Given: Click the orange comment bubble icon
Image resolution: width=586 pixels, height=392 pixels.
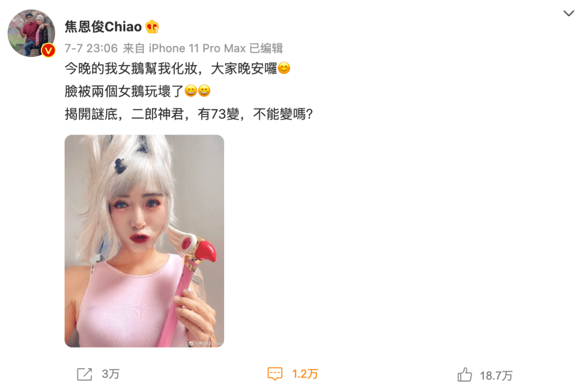Looking at the screenshot, I should tap(275, 374).
